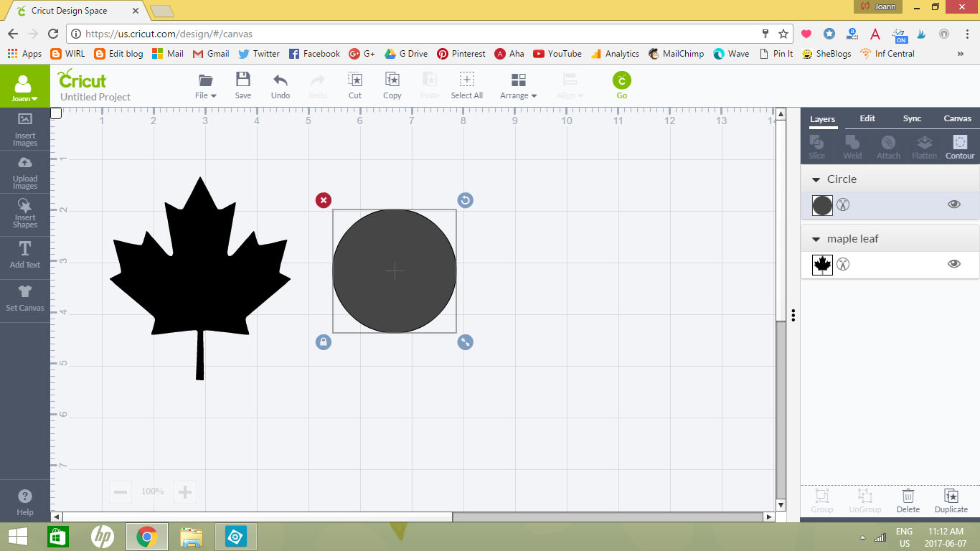Bookmark the page with the star icon
The image size is (980, 551).
pyautogui.click(x=783, y=34)
